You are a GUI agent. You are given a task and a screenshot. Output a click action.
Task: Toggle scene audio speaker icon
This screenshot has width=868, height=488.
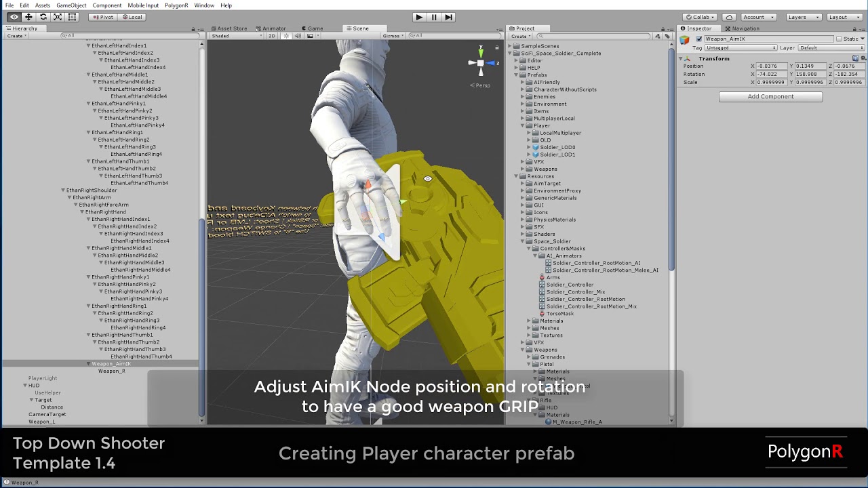298,36
